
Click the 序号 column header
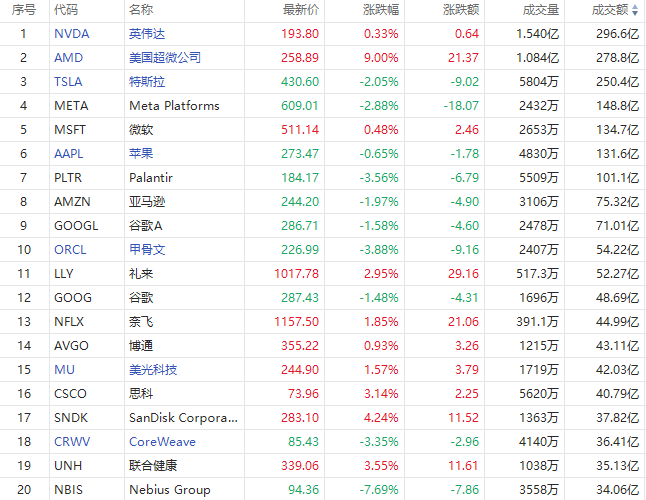pos(23,10)
